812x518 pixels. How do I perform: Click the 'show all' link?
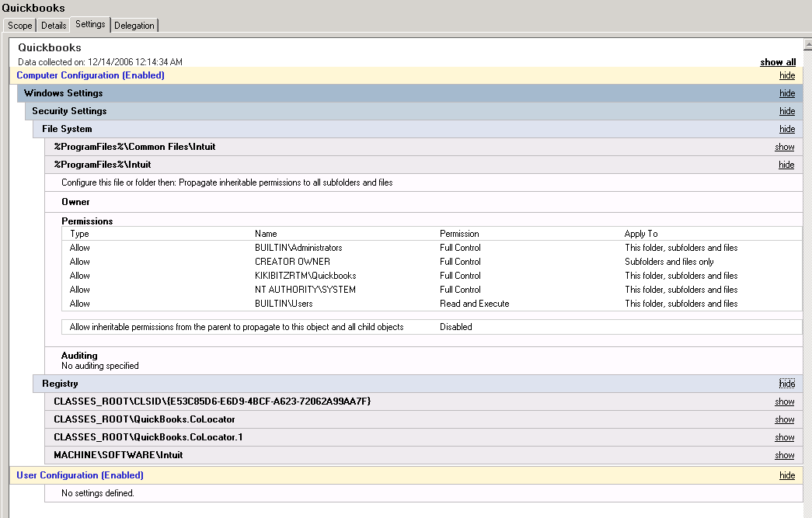[777, 62]
